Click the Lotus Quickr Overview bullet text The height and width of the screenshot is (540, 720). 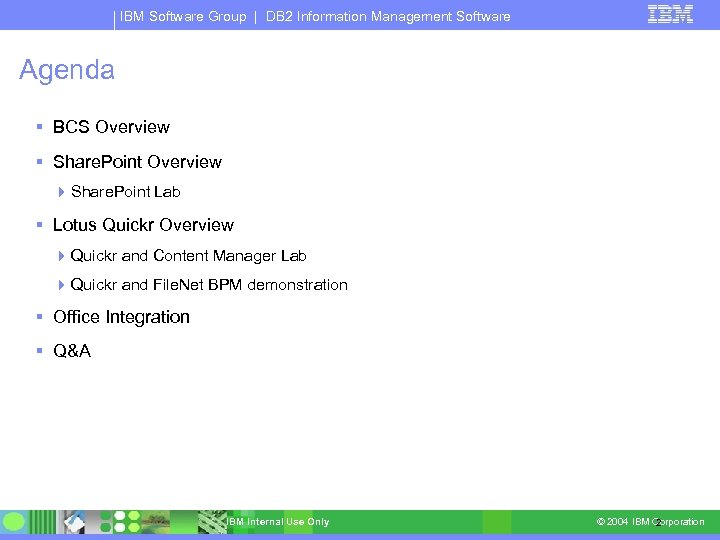click(x=143, y=225)
